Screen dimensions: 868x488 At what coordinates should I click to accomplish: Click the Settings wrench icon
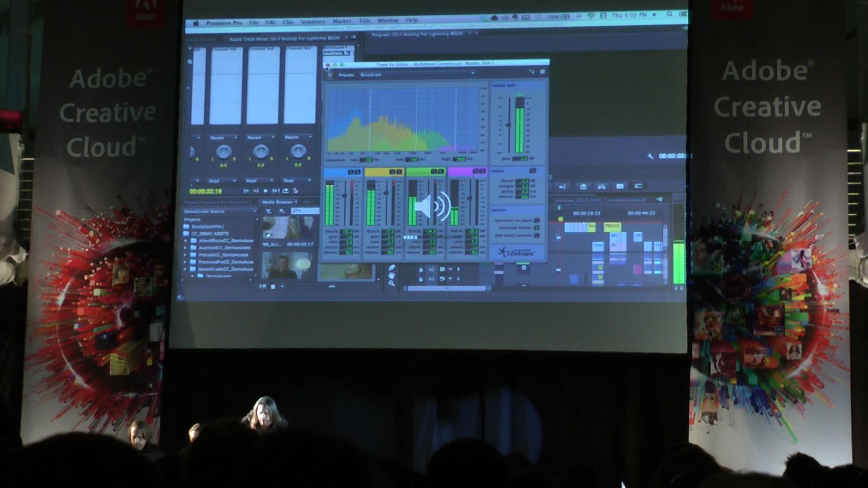click(650, 156)
